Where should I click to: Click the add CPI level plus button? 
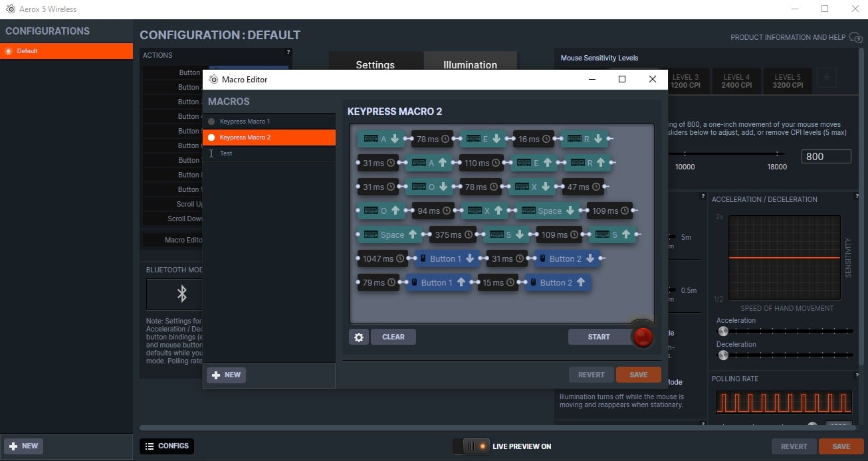pos(827,78)
